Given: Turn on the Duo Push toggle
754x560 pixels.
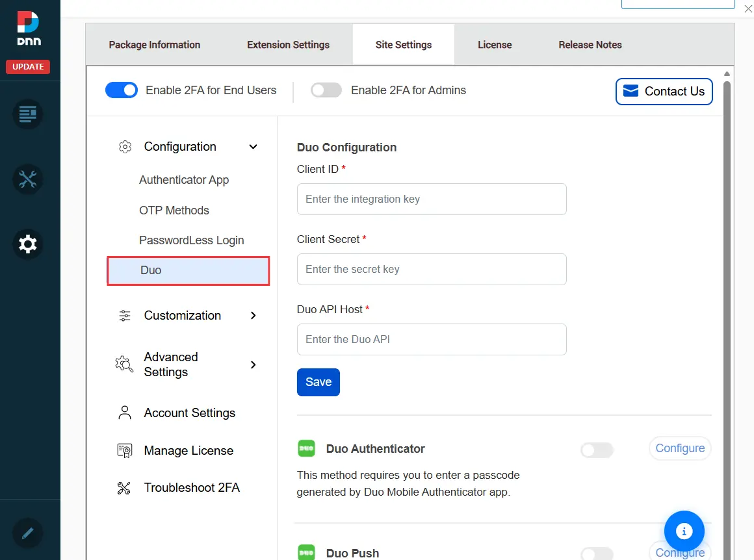Looking at the screenshot, I should tap(597, 554).
